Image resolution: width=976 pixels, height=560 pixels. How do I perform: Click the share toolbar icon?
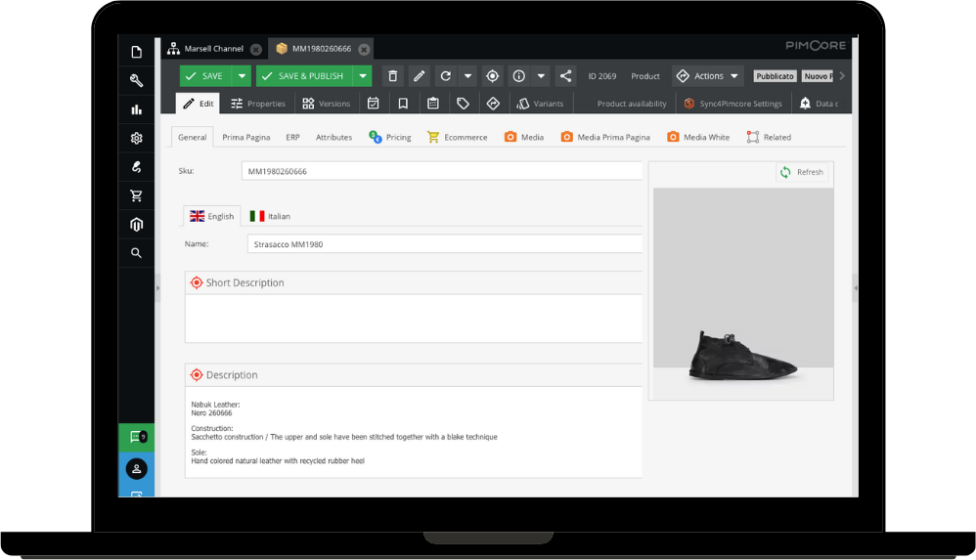click(x=565, y=76)
